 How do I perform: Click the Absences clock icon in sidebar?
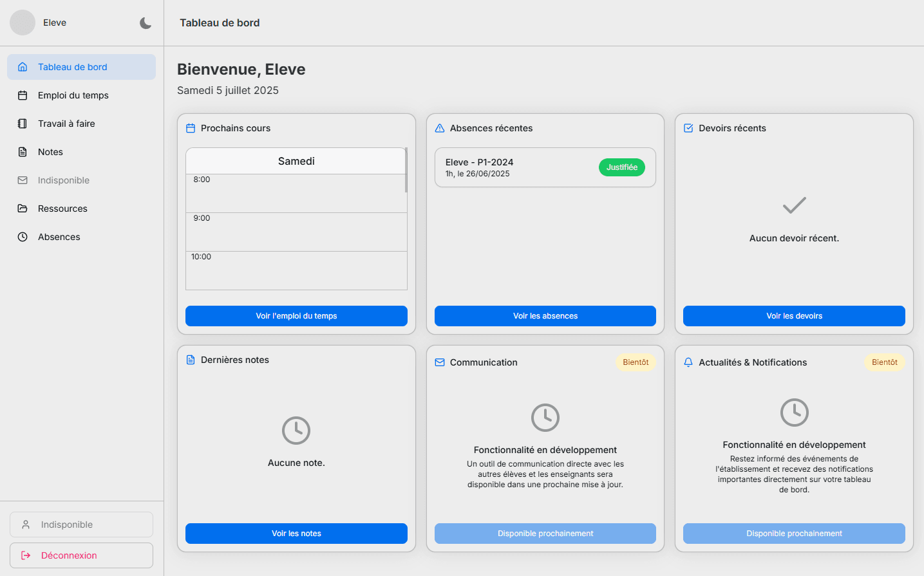click(x=22, y=237)
